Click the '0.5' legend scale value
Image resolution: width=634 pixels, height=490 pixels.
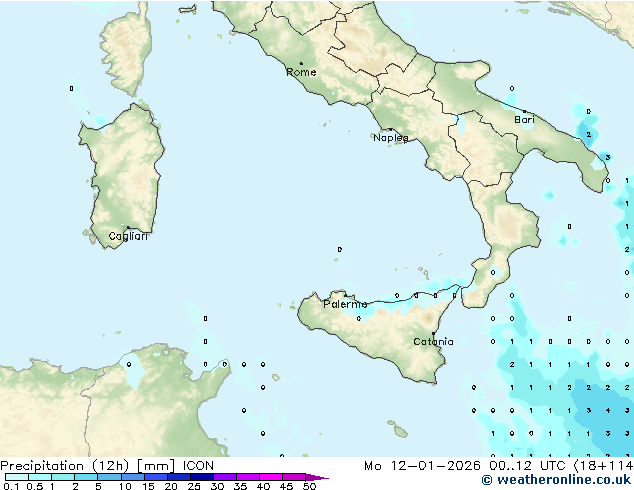tap(34, 486)
